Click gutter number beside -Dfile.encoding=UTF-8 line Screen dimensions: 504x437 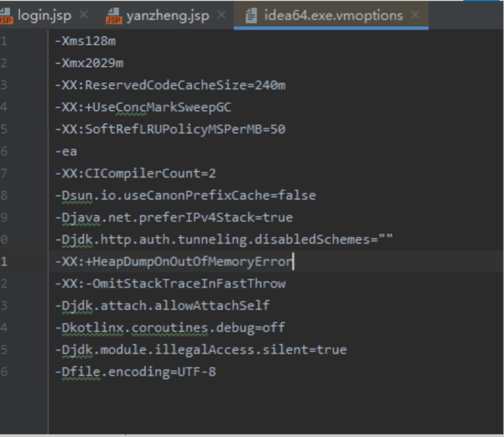click(x=4, y=372)
